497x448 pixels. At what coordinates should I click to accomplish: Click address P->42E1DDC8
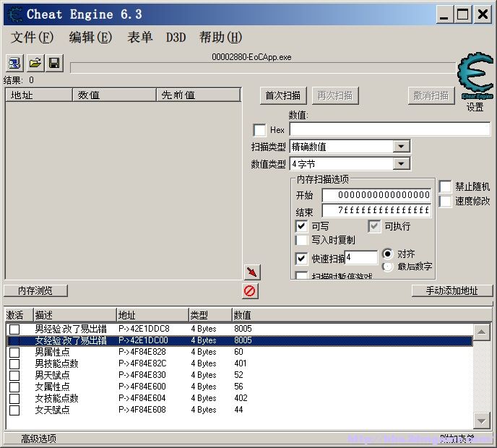point(144,329)
